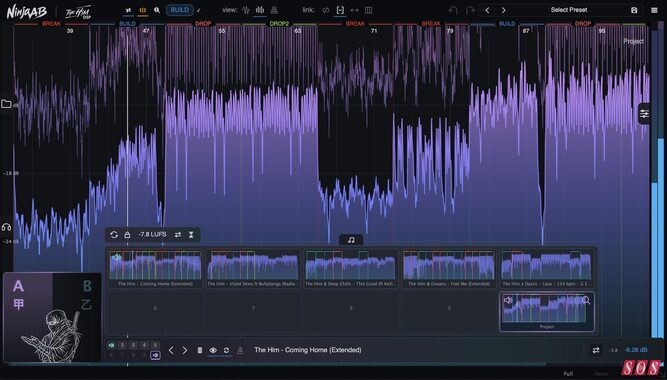This screenshot has height=380, width=667.
Task: Click the hourglass icon in LUFS bar
Action: click(191, 234)
